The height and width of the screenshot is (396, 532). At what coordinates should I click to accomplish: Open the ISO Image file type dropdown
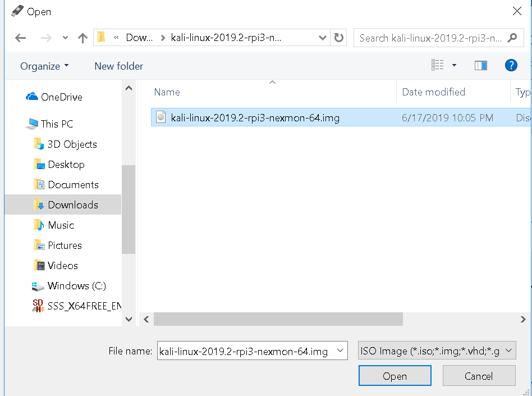[x=437, y=351]
